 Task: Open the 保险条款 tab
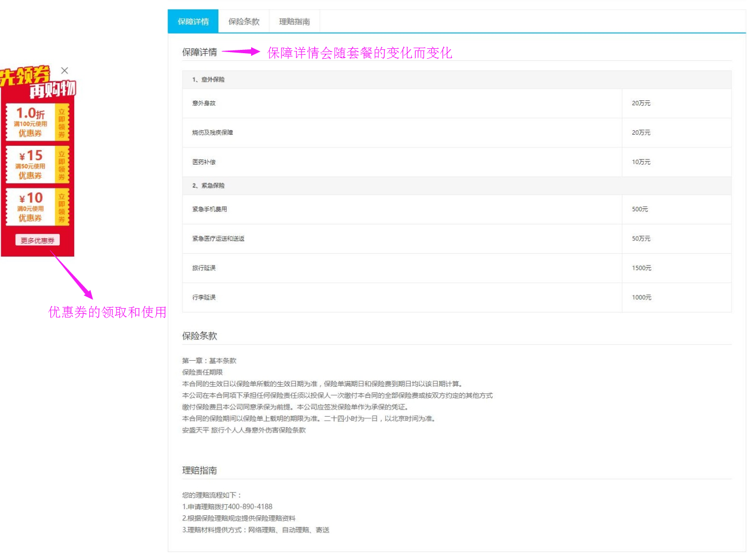[x=244, y=22]
